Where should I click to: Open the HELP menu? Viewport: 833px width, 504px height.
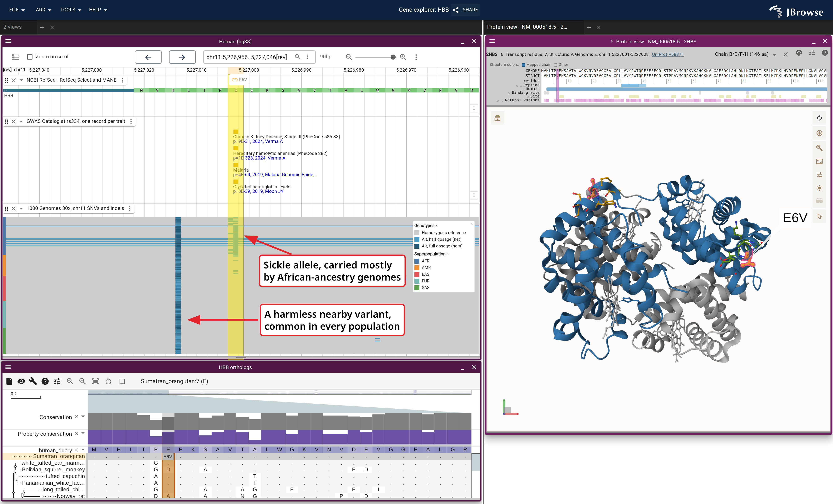(x=98, y=10)
